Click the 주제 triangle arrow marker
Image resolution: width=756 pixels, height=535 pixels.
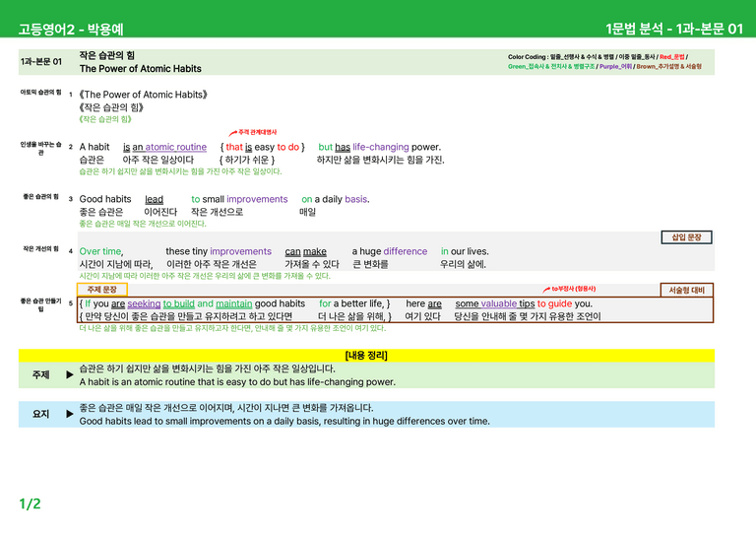(70, 374)
